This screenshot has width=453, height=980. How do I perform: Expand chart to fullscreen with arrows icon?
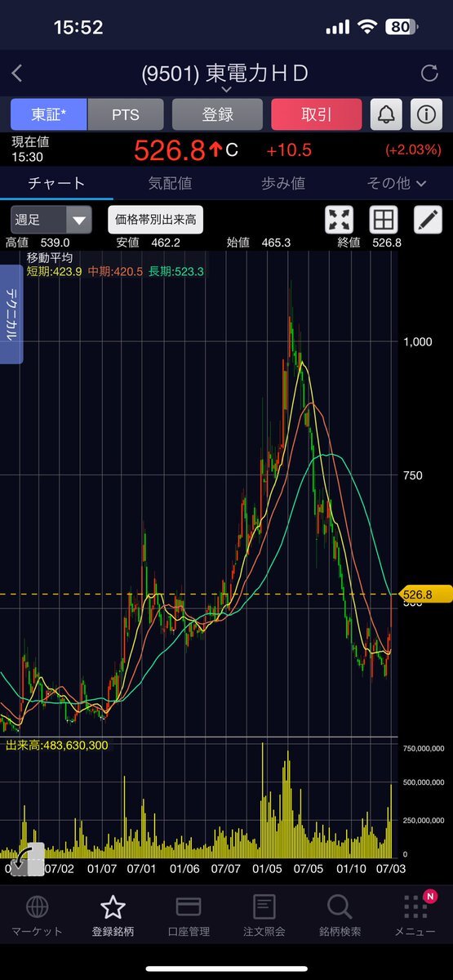click(338, 220)
